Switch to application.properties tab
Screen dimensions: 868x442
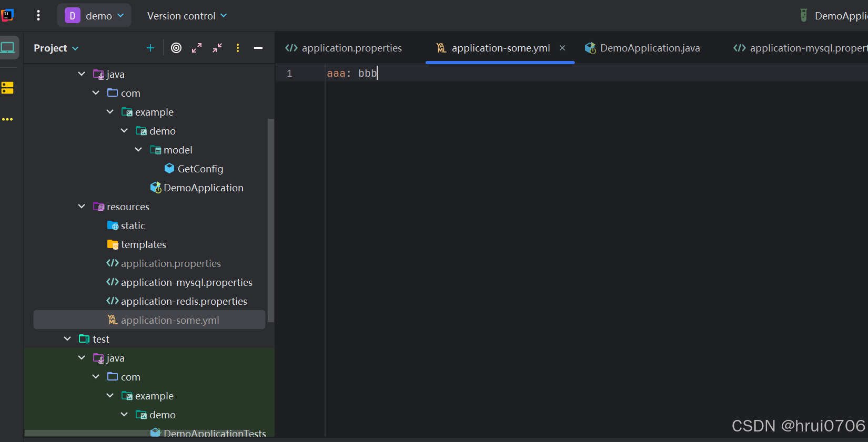(x=344, y=48)
